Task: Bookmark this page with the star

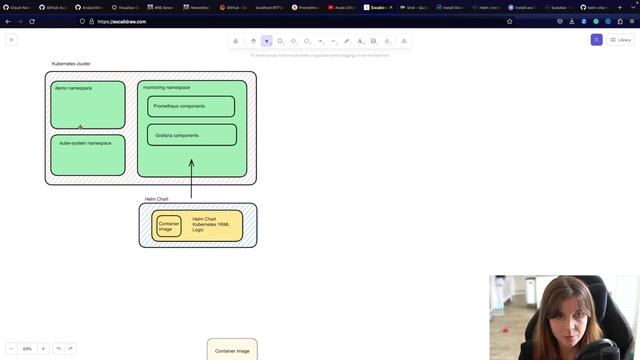Action: tap(509, 22)
